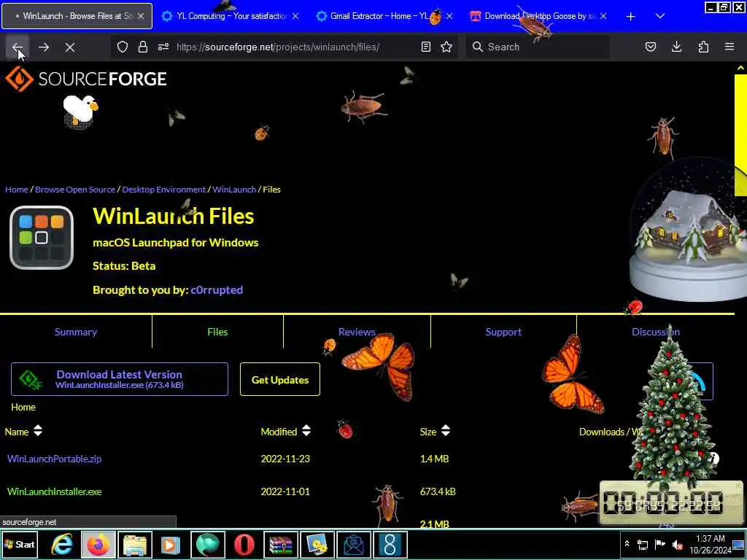
Task: Open a new browser tab
Action: pyautogui.click(x=631, y=16)
